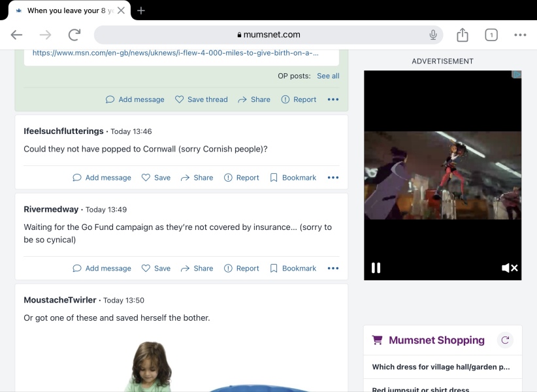
Task: Expand more options for the original post
Action: pos(333,99)
